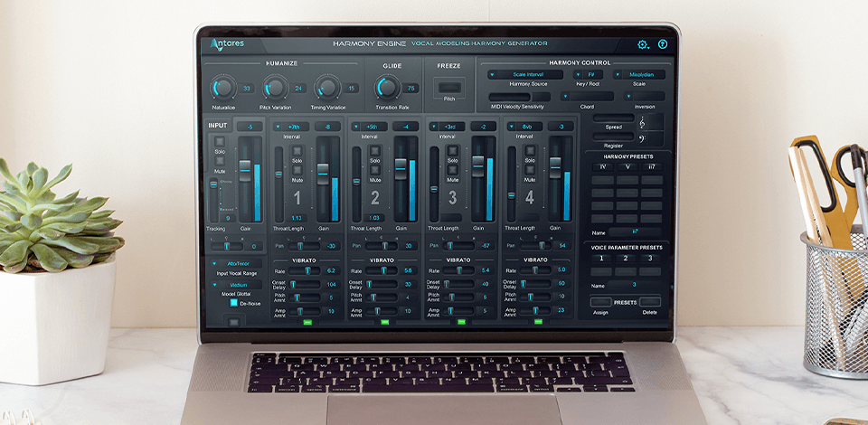Select the bass clef register icon
Screen dimensions: 868x425
click(x=643, y=138)
